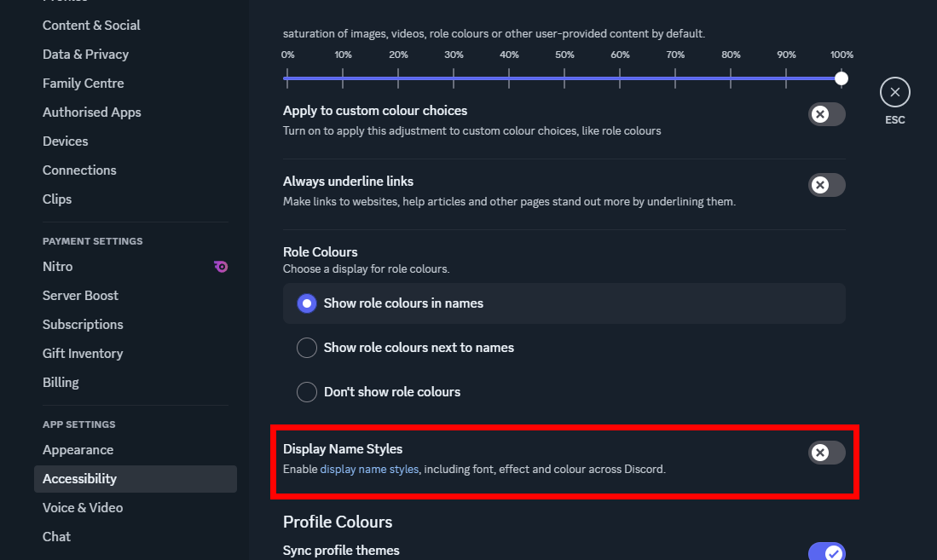Open Authorised Apps page
The width and height of the screenshot is (937, 560).
pyautogui.click(x=91, y=113)
